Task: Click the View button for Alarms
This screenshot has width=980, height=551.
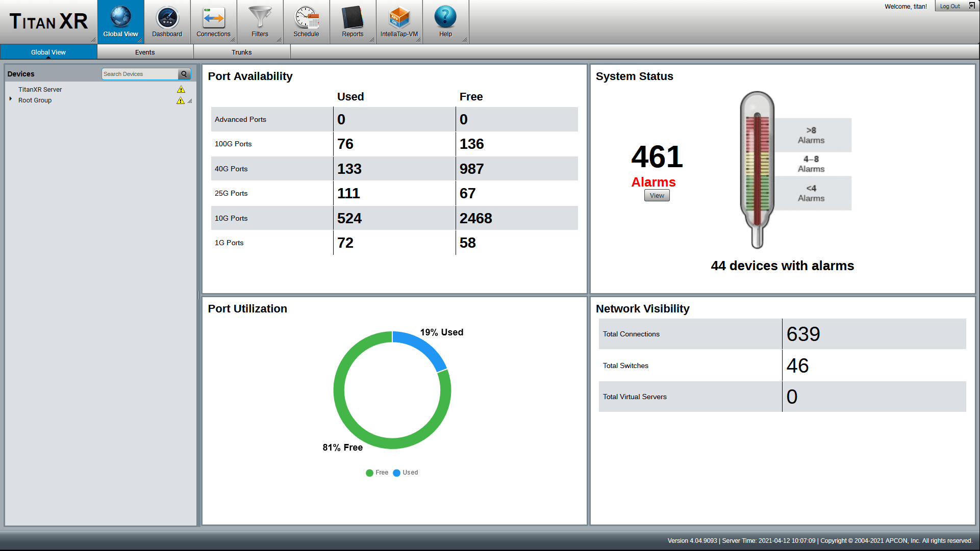Action: 656,195
